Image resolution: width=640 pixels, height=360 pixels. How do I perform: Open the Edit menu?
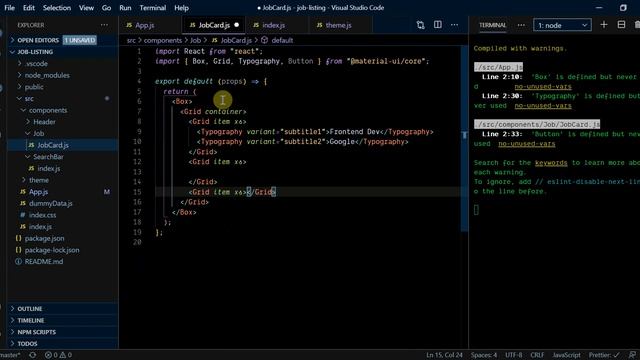[x=29, y=8]
